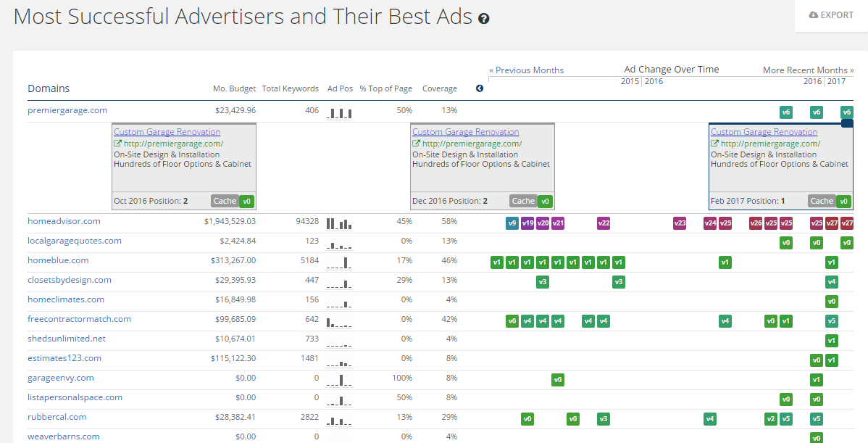Image resolution: width=868 pixels, height=443 pixels.
Task: Click the v22 ad marker for homeadvisor.com
Action: click(604, 223)
